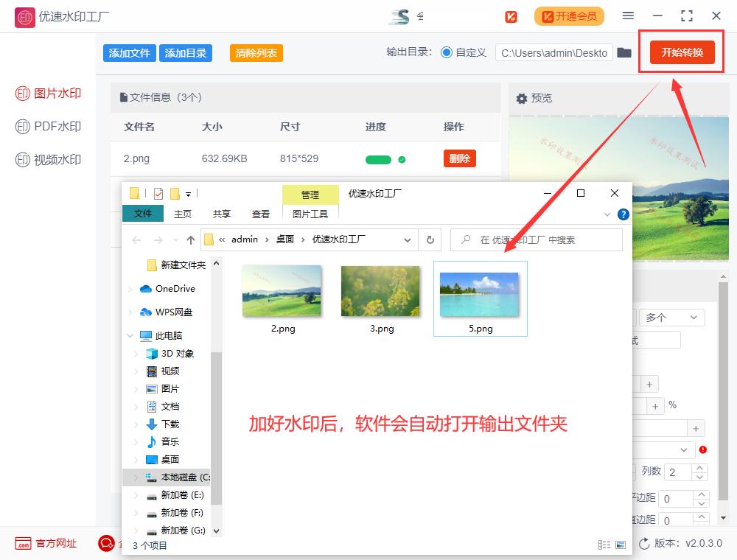This screenshot has width=737, height=560.
Task: Increase 列数 with the up stepper arrow
Action: pyautogui.click(x=701, y=468)
